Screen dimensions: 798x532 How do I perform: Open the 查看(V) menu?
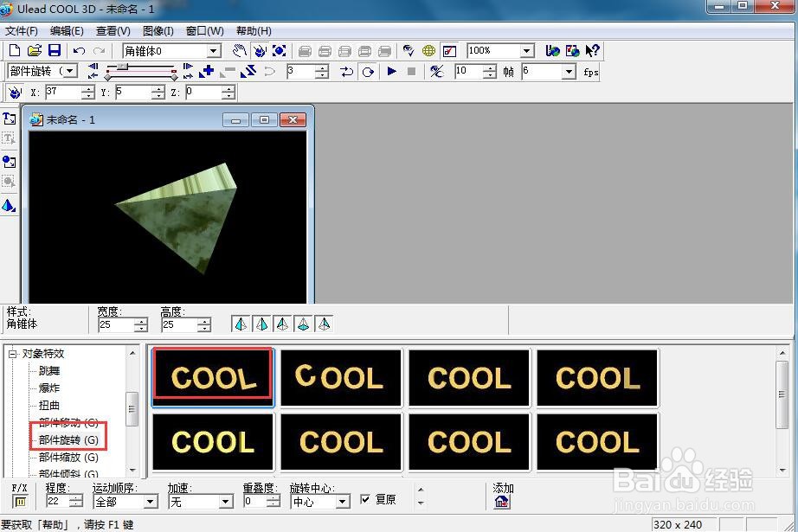point(113,31)
